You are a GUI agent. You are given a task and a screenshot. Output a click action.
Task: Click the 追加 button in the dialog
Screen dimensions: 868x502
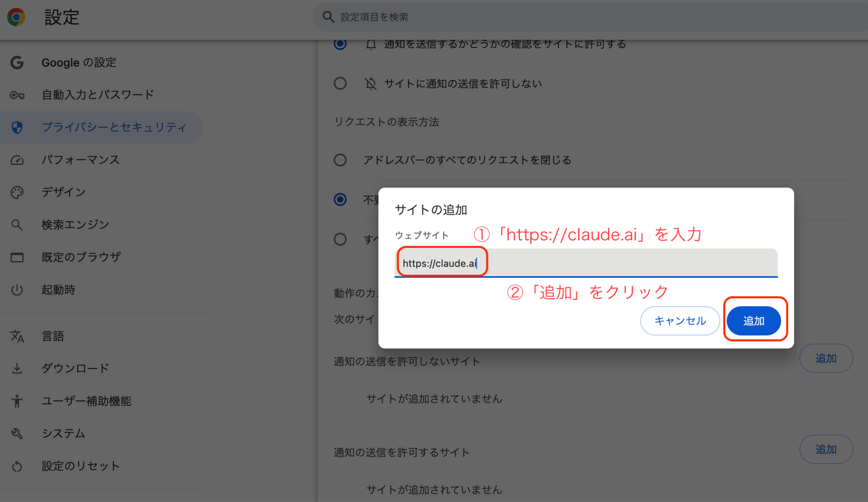pos(754,321)
